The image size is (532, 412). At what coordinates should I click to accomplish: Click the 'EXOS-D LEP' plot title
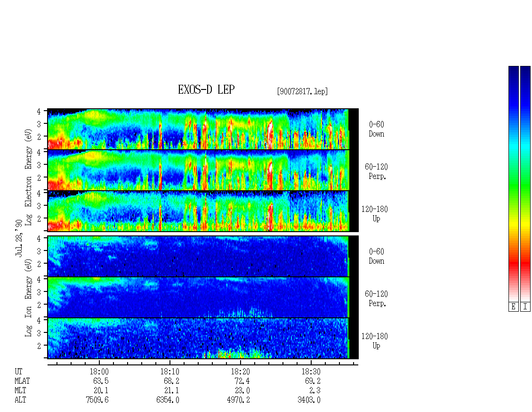(206, 89)
